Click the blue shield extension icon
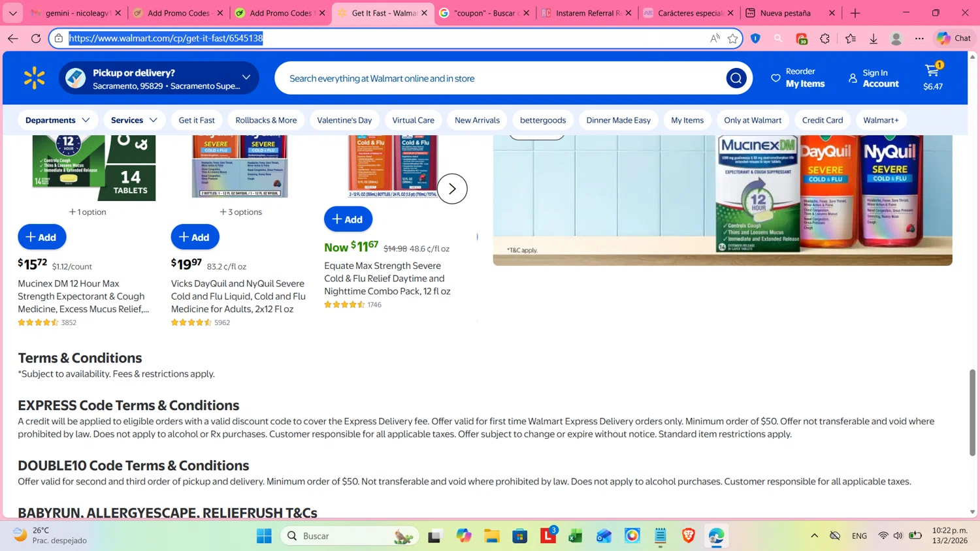This screenshot has height=551, width=980. coord(755,39)
